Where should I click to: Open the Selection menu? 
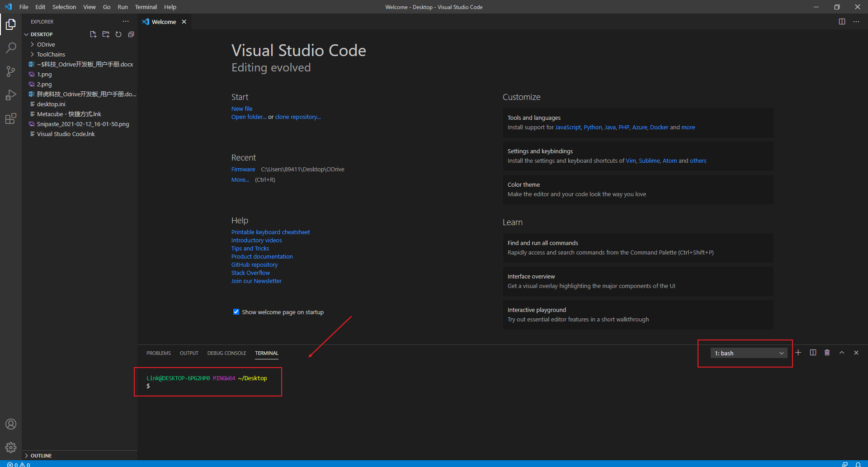(x=64, y=7)
